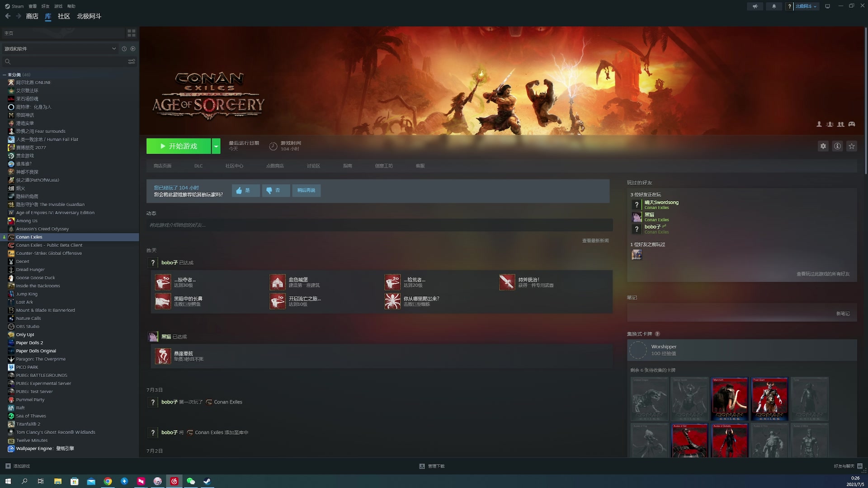Click 查看最新新闻 link
Screen dimensions: 868x488
coord(595,240)
